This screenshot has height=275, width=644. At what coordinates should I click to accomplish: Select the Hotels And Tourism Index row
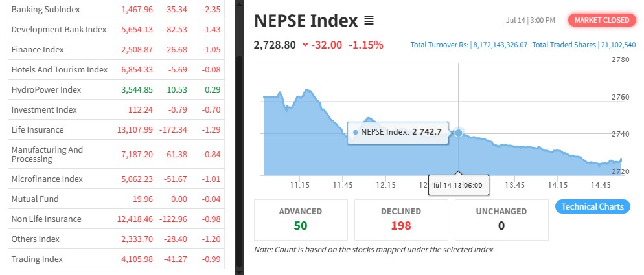(x=59, y=70)
